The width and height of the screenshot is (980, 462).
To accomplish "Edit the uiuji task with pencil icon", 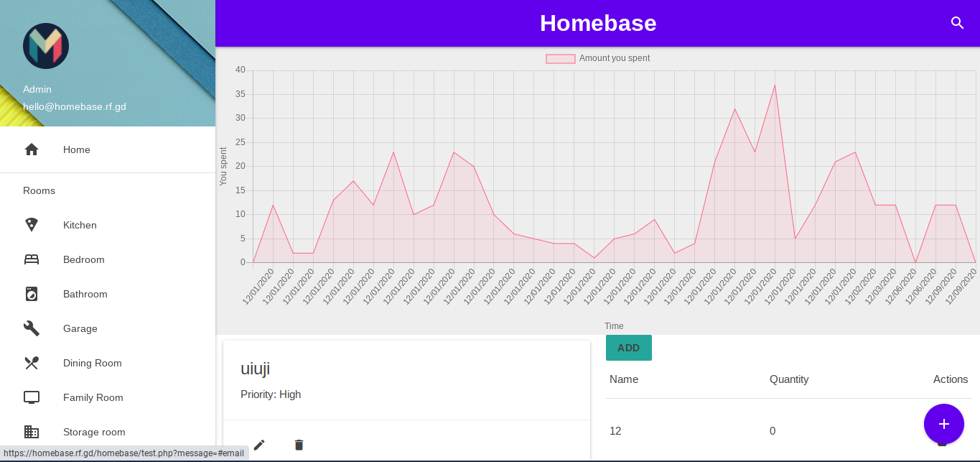I will point(259,445).
